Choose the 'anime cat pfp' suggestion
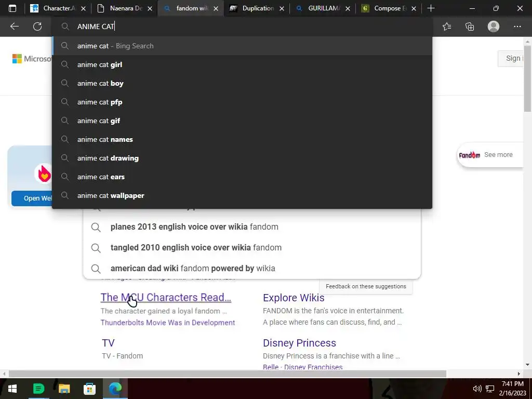 pos(242,102)
